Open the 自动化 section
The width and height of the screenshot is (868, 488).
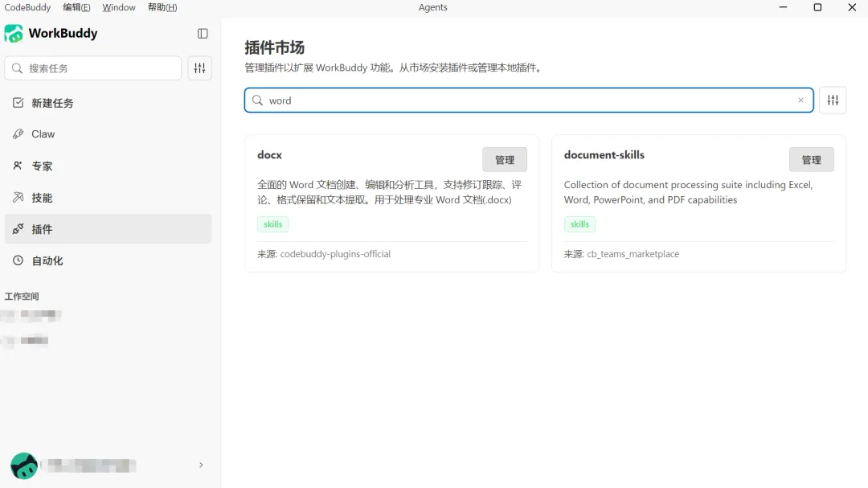point(108,261)
